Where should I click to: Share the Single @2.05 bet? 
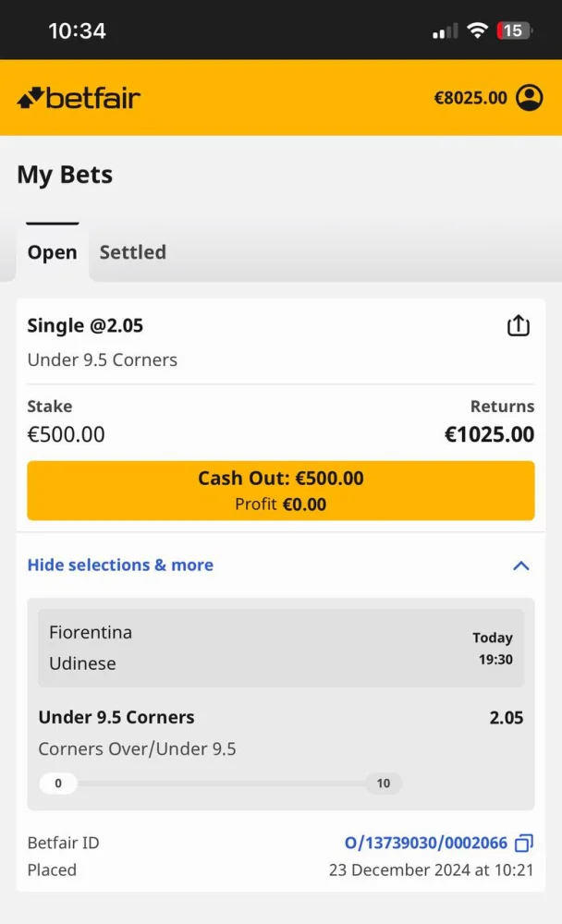[519, 326]
